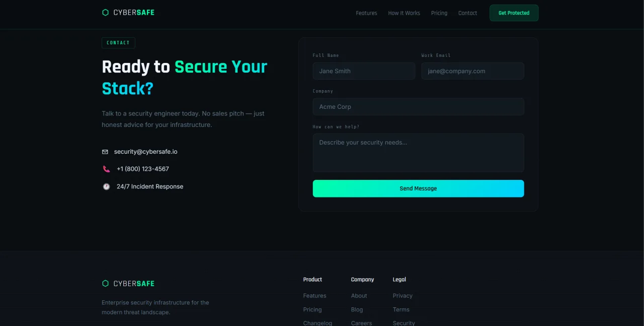Click the envelope icon beside security email
This screenshot has width=644, height=326.
click(x=105, y=152)
